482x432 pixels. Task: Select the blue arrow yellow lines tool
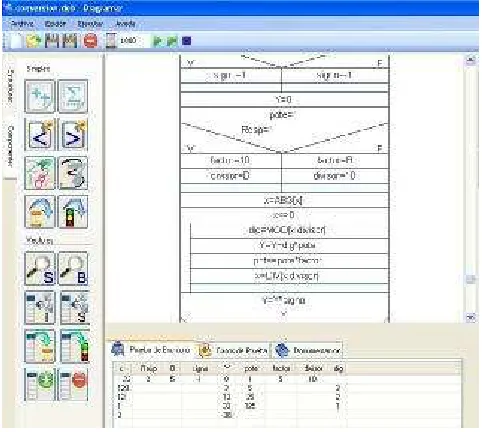click(x=39, y=212)
